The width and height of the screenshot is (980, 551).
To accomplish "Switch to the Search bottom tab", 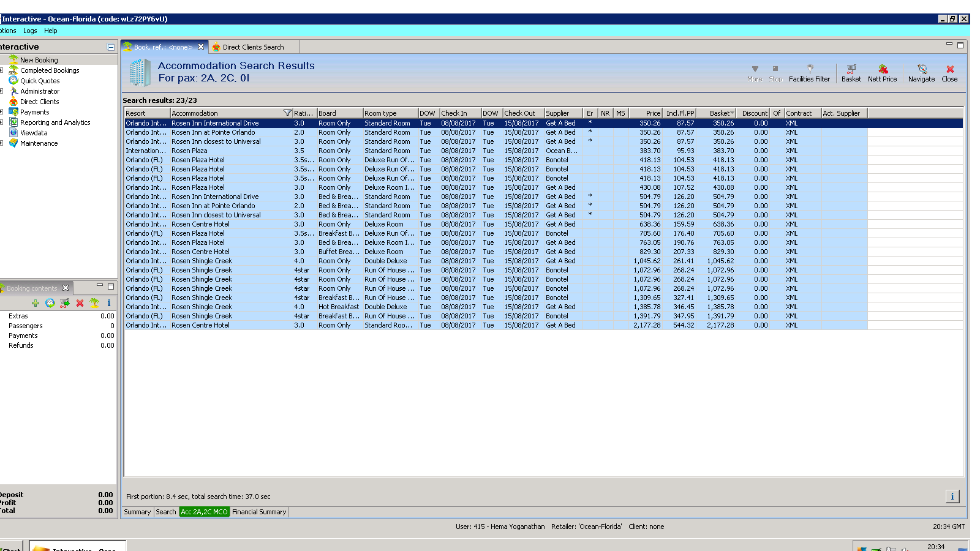I will (x=166, y=512).
